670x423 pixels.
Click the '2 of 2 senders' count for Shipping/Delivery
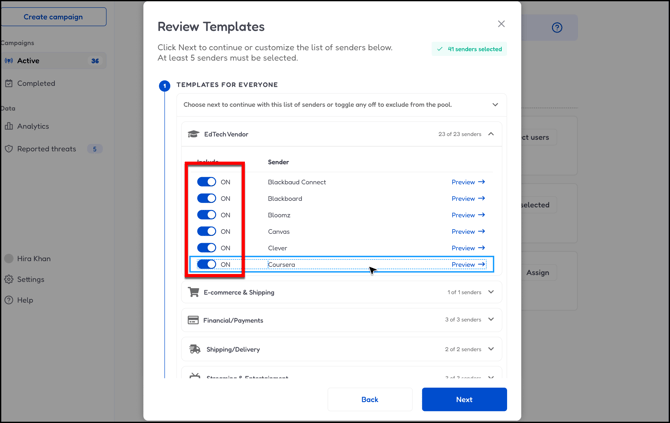click(x=463, y=349)
